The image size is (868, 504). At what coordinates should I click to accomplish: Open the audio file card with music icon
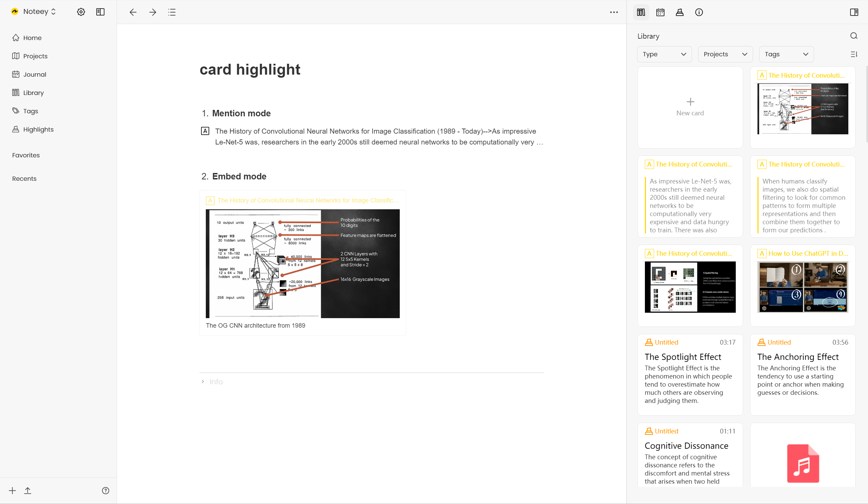803,455
